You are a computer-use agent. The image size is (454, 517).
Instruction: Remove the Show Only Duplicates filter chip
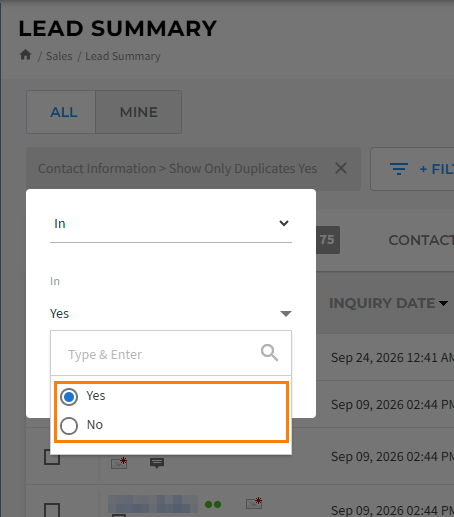pyautogui.click(x=341, y=168)
